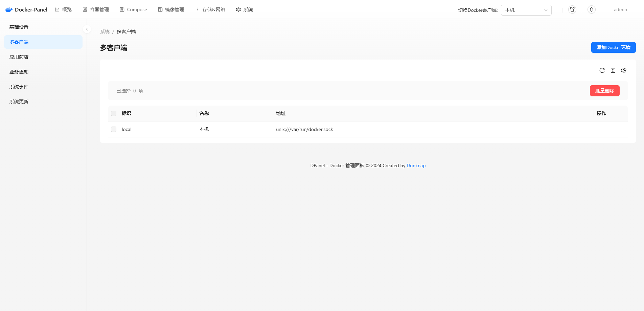This screenshot has height=311, width=644.
Task: Open notifications bell icon
Action: click(592, 9)
